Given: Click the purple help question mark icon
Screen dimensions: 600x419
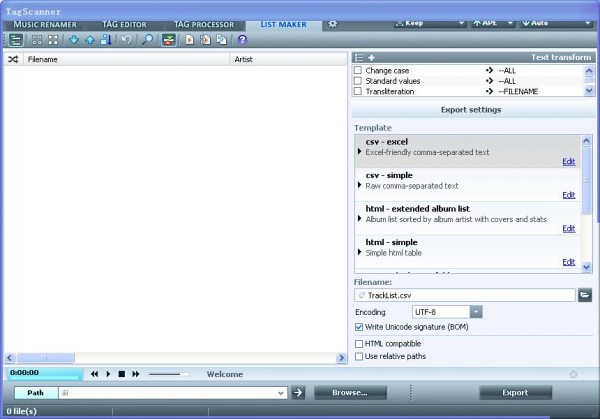Looking at the screenshot, I should 242,40.
